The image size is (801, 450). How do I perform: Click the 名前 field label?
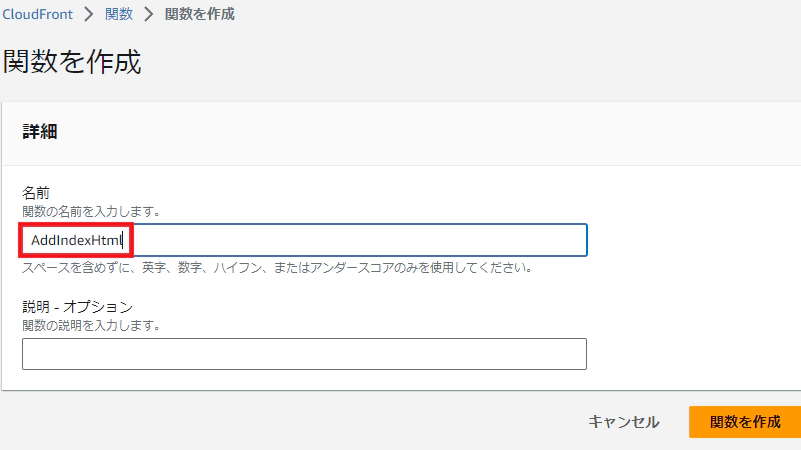tap(36, 191)
